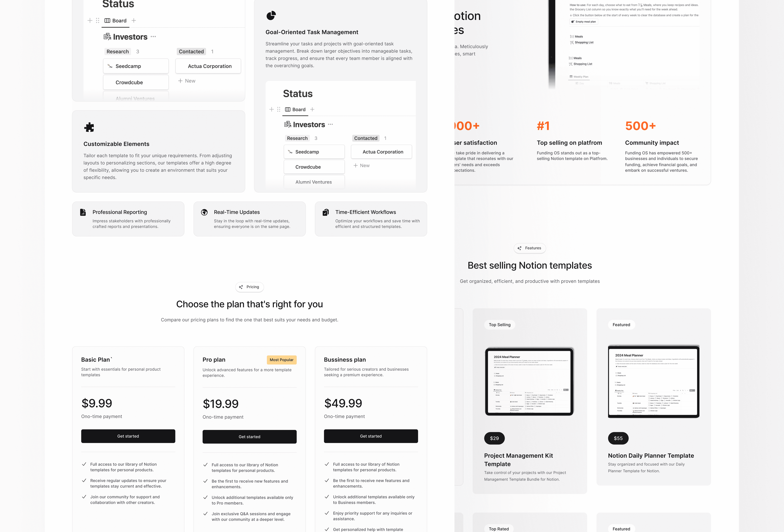
Task: Click the Real-Time Updates clock icon
Action: [x=204, y=212]
